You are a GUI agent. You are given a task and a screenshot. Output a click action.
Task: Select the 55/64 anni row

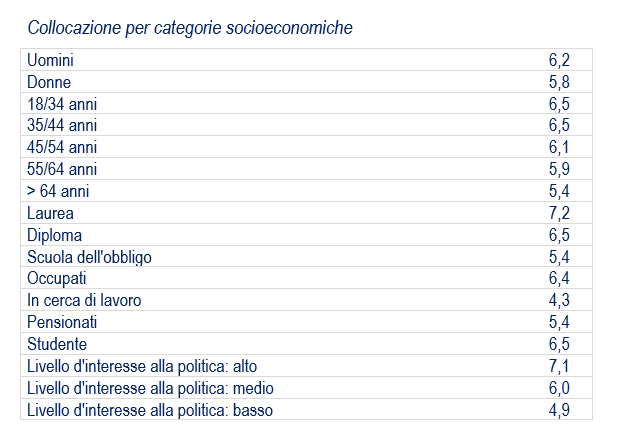click(306, 169)
